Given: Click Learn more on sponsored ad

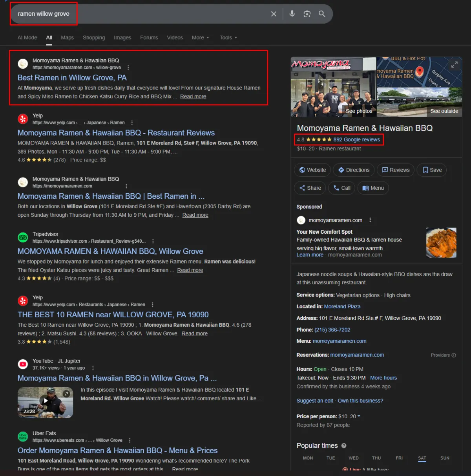Looking at the screenshot, I should click(x=310, y=255).
